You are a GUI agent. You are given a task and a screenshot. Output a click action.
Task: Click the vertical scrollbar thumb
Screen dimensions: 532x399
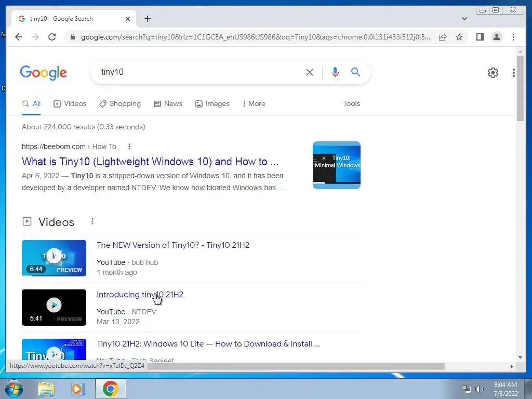coord(520,88)
